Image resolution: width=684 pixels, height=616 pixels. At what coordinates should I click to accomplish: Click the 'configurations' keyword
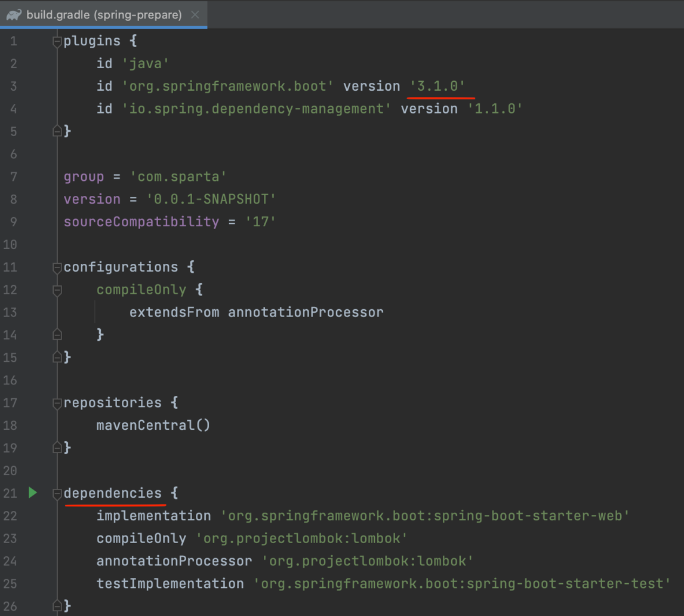click(121, 267)
